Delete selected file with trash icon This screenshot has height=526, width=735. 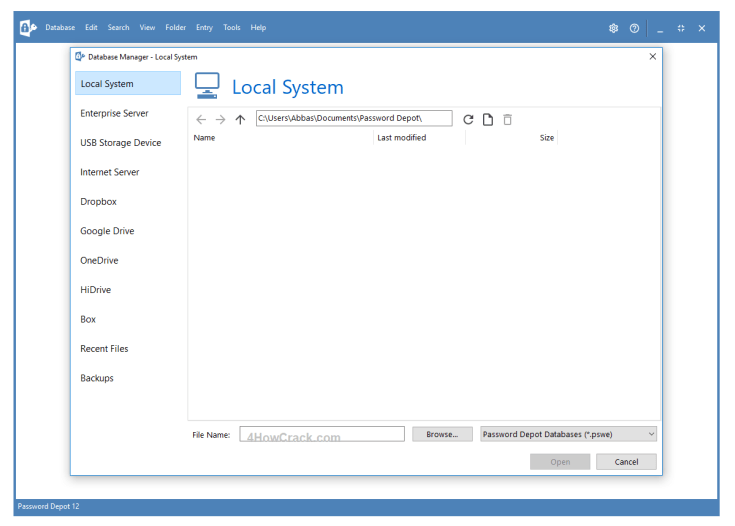pyautogui.click(x=507, y=120)
